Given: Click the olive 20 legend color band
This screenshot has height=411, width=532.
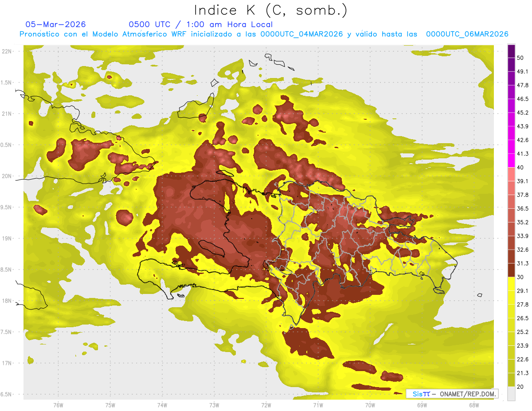Looking at the screenshot, I should [x=511, y=380].
